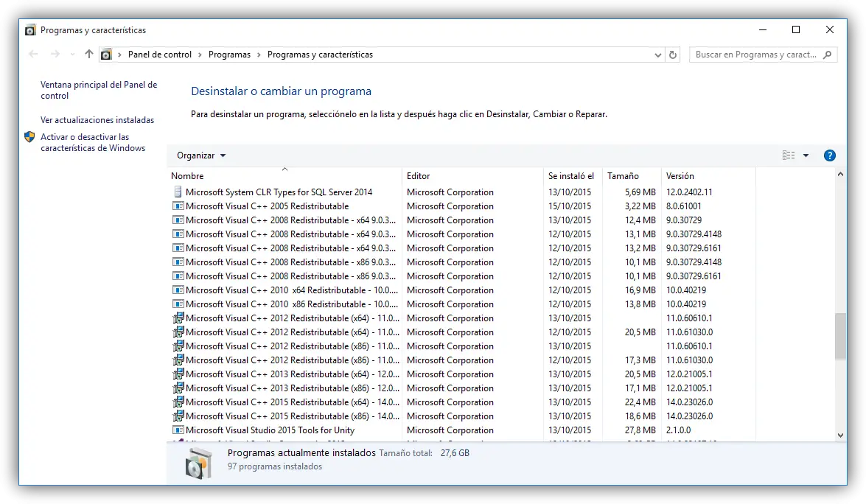Open Ventana principal del Panel de control
866x504 pixels.
pyautogui.click(x=98, y=90)
